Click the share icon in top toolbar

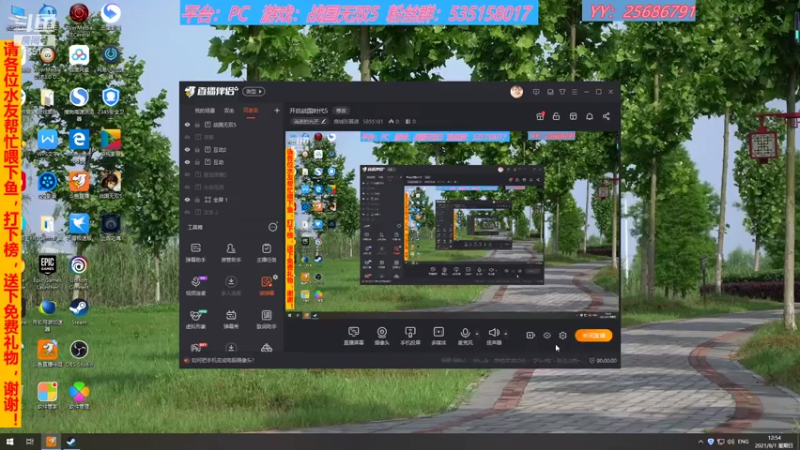pyautogui.click(x=606, y=116)
